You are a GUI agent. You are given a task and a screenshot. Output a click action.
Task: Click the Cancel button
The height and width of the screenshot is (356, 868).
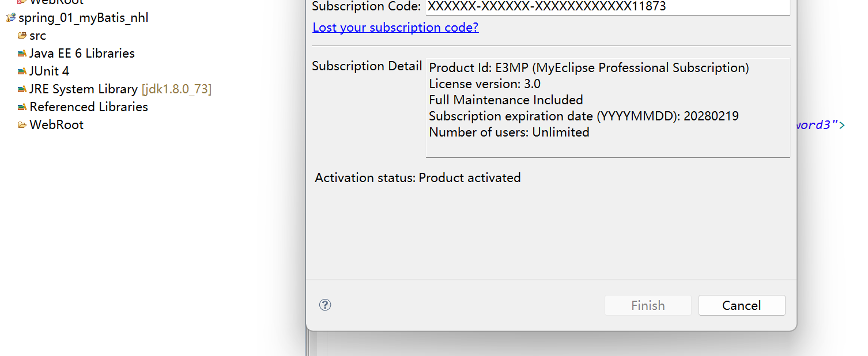coord(742,305)
